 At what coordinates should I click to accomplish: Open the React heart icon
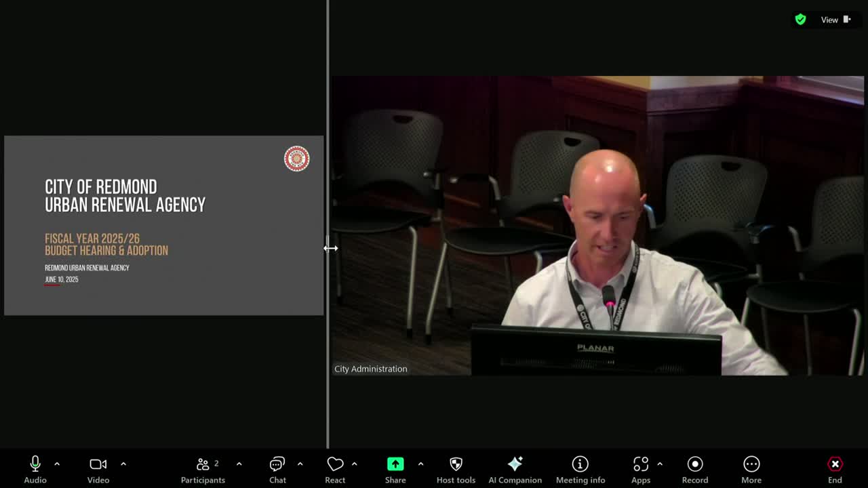[335, 464]
